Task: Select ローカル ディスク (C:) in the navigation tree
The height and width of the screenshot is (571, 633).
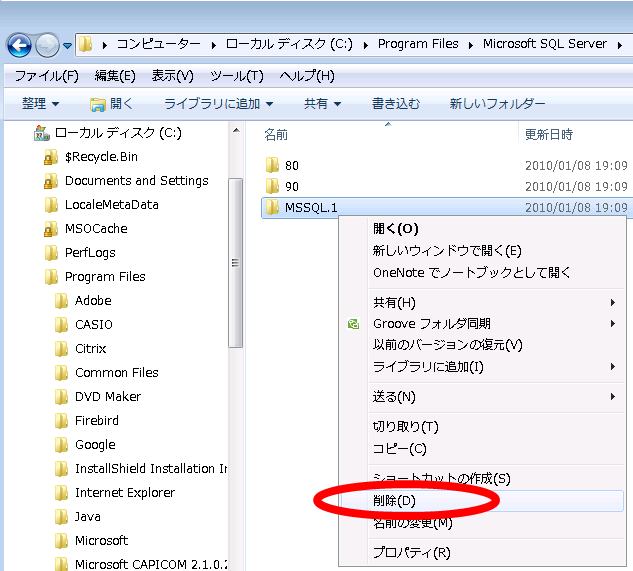Action: pyautogui.click(x=118, y=132)
